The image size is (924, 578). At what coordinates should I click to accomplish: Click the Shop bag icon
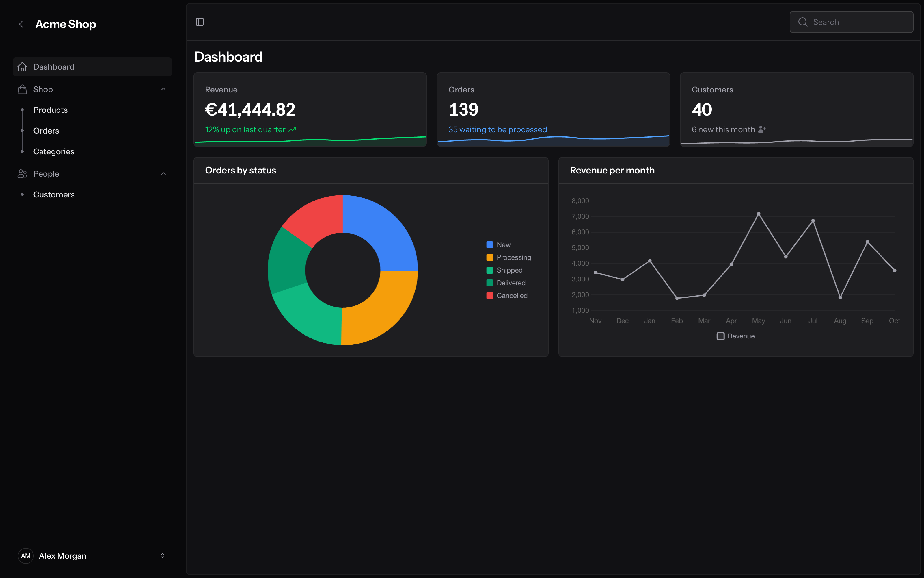22,90
